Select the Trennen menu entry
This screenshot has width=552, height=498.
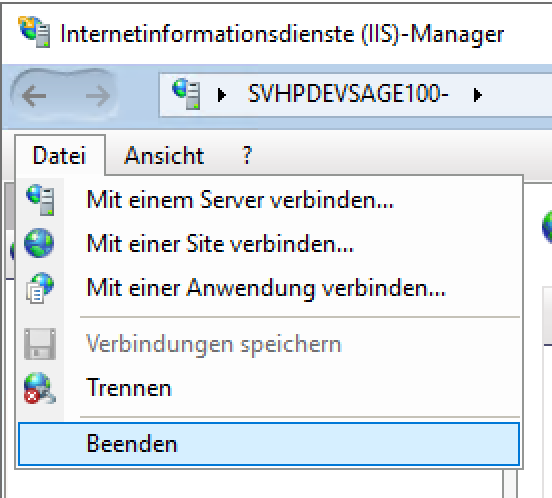pyautogui.click(x=269, y=388)
